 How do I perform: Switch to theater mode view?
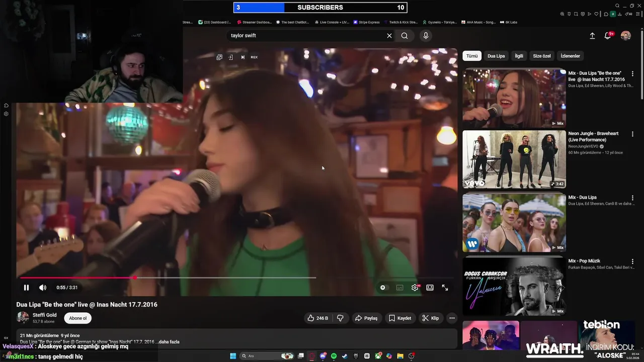pyautogui.click(x=430, y=288)
